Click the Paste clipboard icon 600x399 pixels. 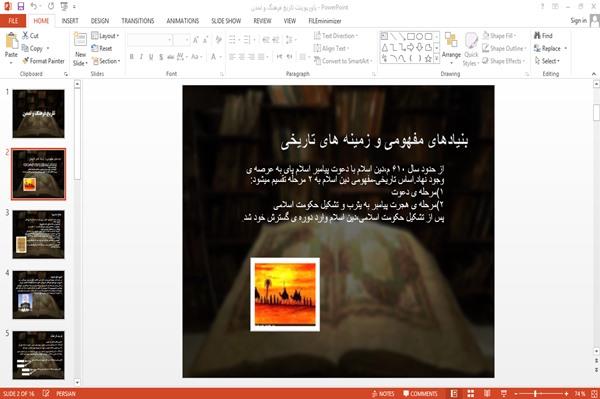(x=11, y=40)
